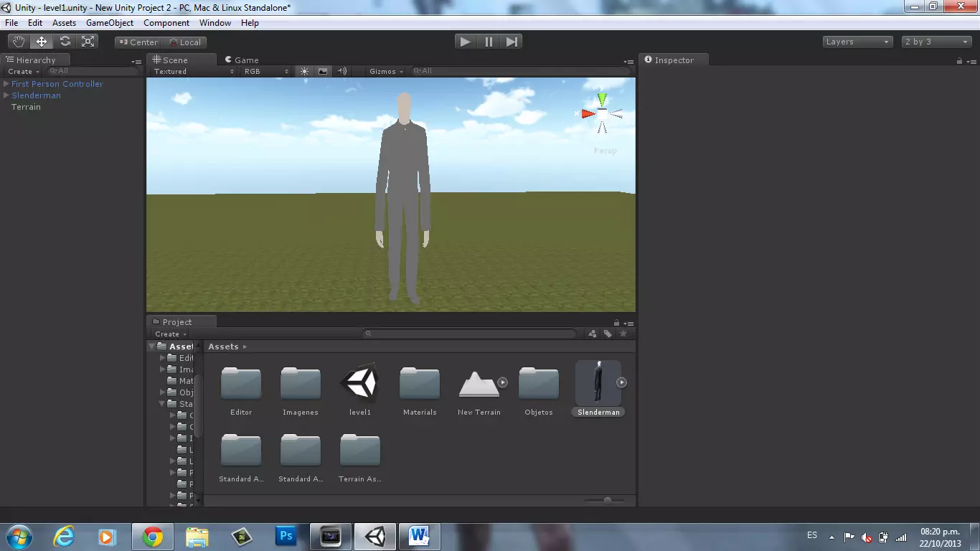Select the Move (translate) tool
This screenshot has height=551, width=980.
[42, 42]
